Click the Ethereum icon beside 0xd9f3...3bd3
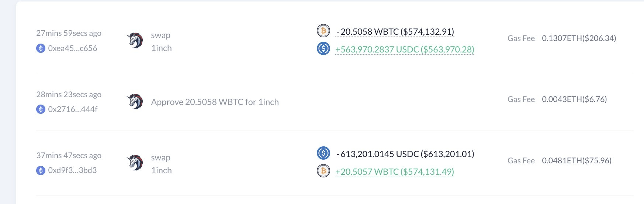The height and width of the screenshot is (204, 644). (x=41, y=170)
